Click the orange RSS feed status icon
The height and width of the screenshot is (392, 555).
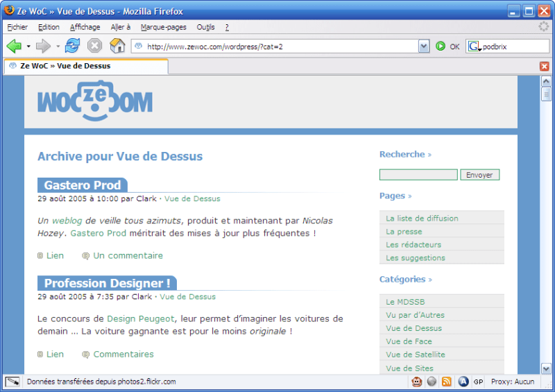pyautogui.click(x=447, y=382)
